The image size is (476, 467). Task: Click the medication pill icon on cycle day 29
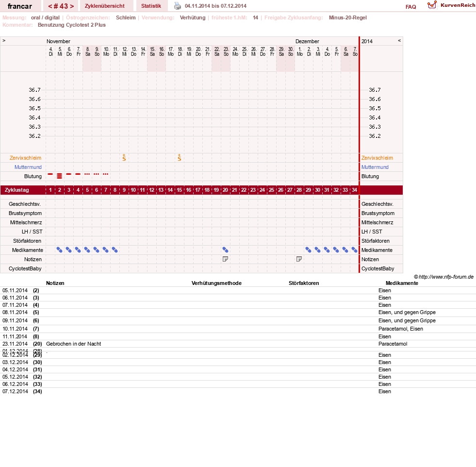308,250
